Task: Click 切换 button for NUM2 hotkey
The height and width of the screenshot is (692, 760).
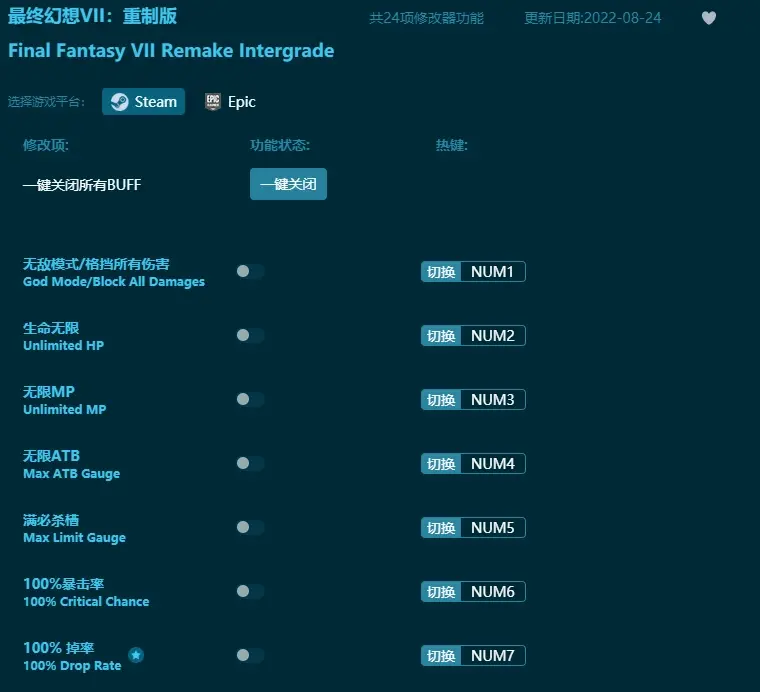Action: (441, 335)
